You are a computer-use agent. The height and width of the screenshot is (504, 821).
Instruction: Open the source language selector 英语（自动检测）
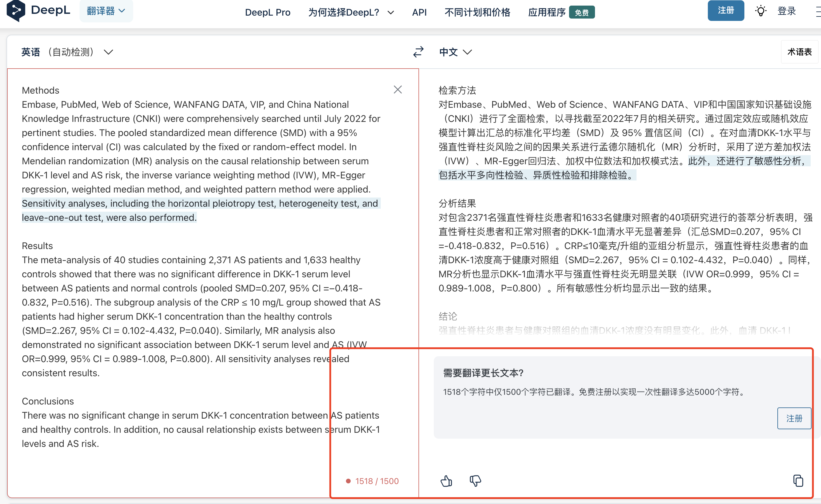tap(67, 52)
